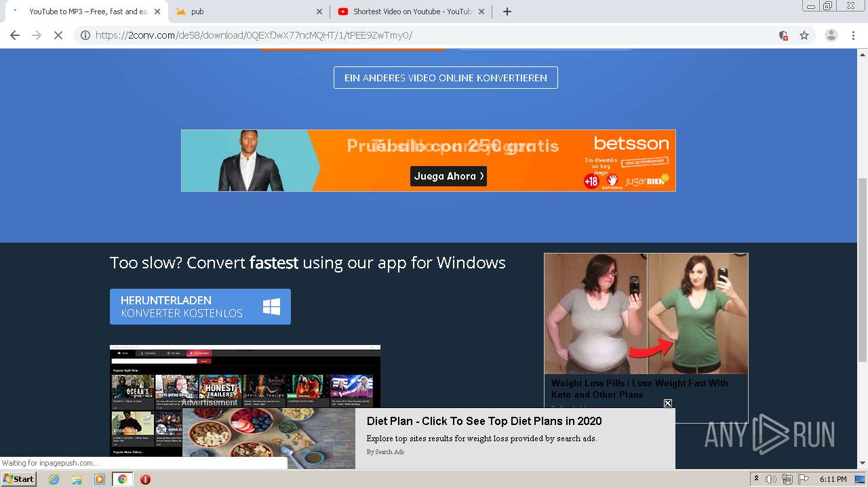868x488 pixels.
Task: Open the Diet Plan 2020 ad headline
Action: pyautogui.click(x=484, y=421)
